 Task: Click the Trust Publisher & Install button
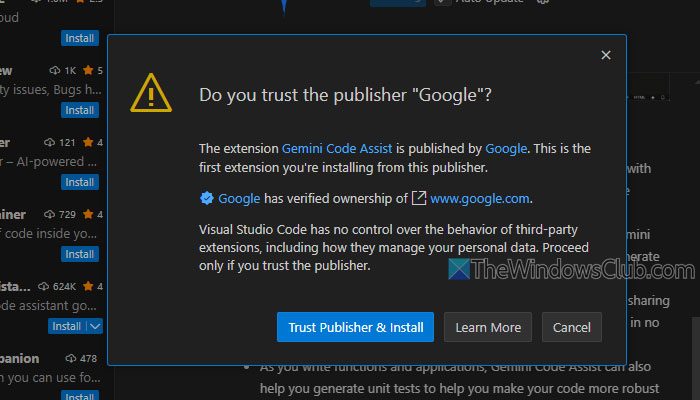point(355,327)
